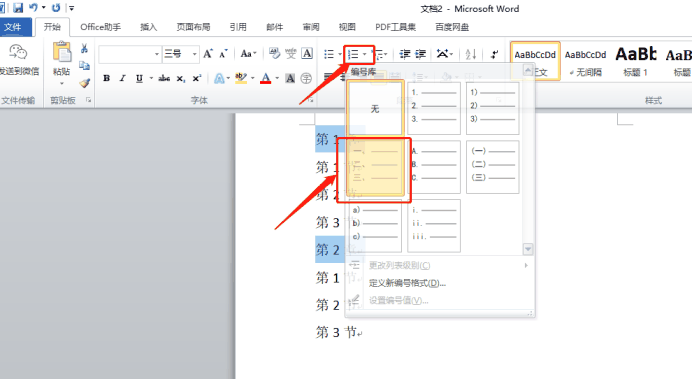Toggle strikethrough formatting
Viewport: 692px width, 379px height.
[164, 78]
